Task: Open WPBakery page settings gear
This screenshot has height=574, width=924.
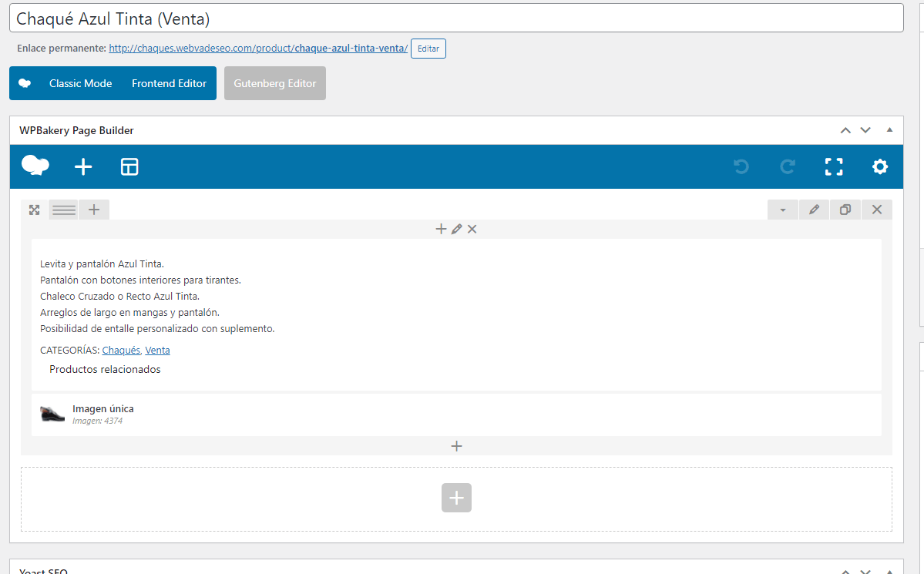Action: pos(880,166)
